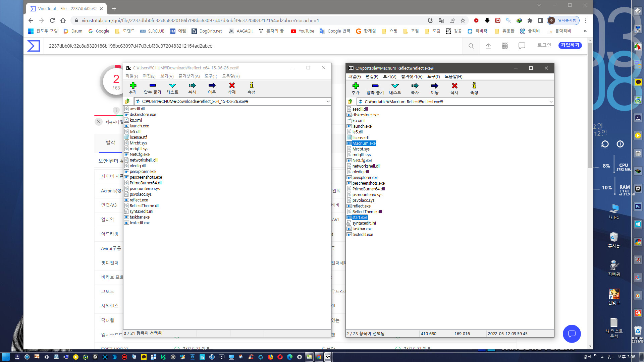Open Chrome three-dot menu
The height and width of the screenshot is (362, 644).
[x=586, y=20]
